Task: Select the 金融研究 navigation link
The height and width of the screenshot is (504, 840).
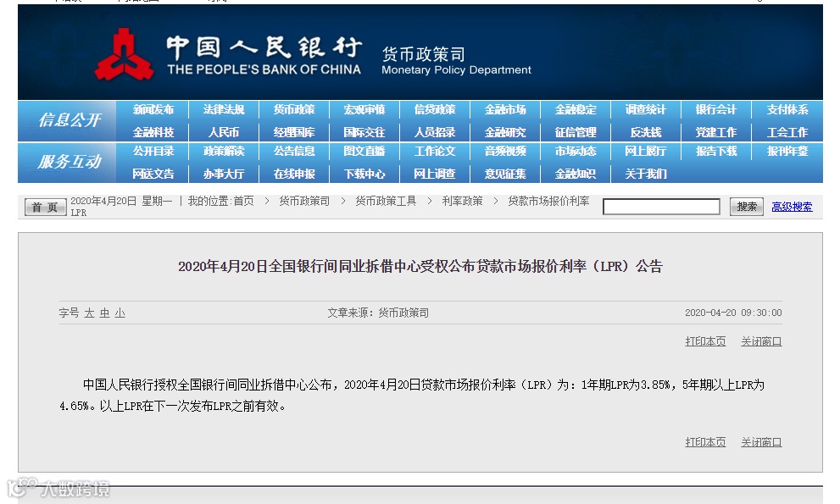Action: 505,132
